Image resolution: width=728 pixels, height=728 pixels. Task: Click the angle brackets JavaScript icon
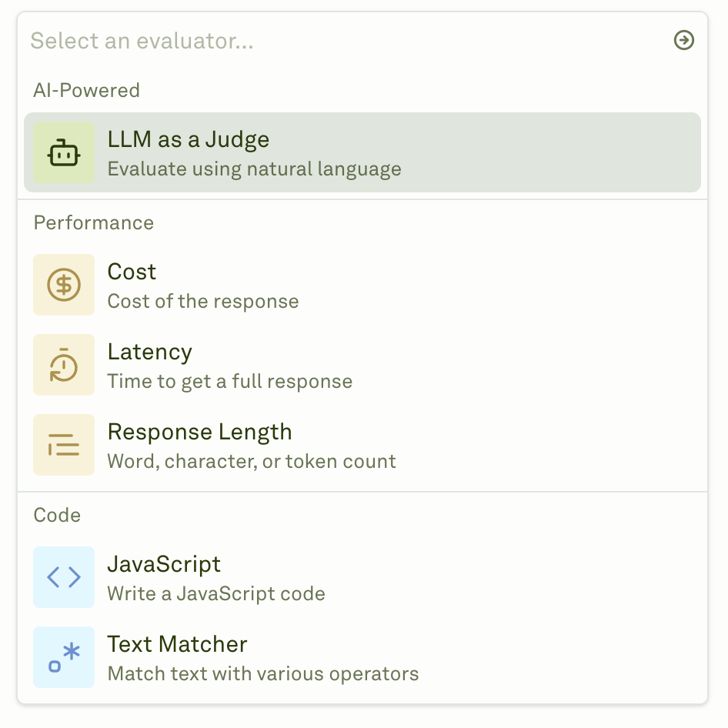[64, 577]
